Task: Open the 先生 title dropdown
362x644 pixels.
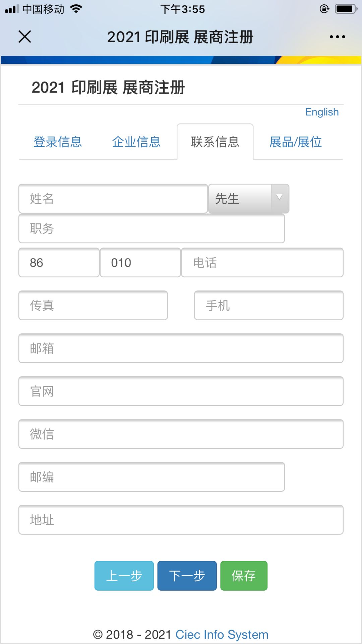Action: [248, 199]
